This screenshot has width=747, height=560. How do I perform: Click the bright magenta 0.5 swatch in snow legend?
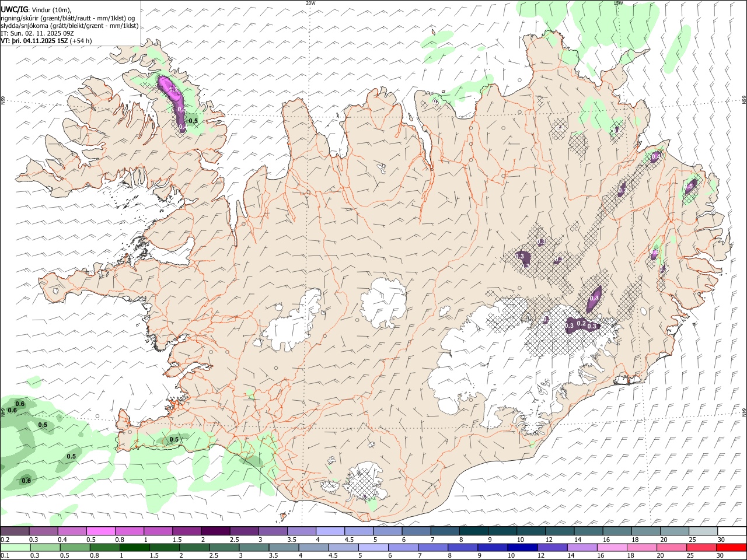[x=101, y=531]
